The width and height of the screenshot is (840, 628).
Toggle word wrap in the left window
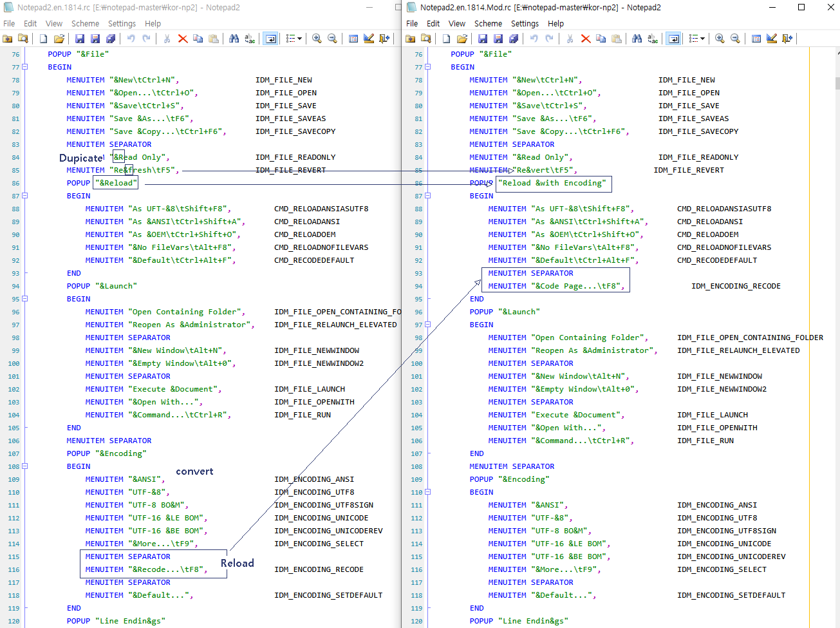point(270,38)
